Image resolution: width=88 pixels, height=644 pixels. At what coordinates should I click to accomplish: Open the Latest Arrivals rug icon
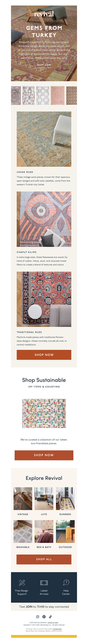point(44,583)
